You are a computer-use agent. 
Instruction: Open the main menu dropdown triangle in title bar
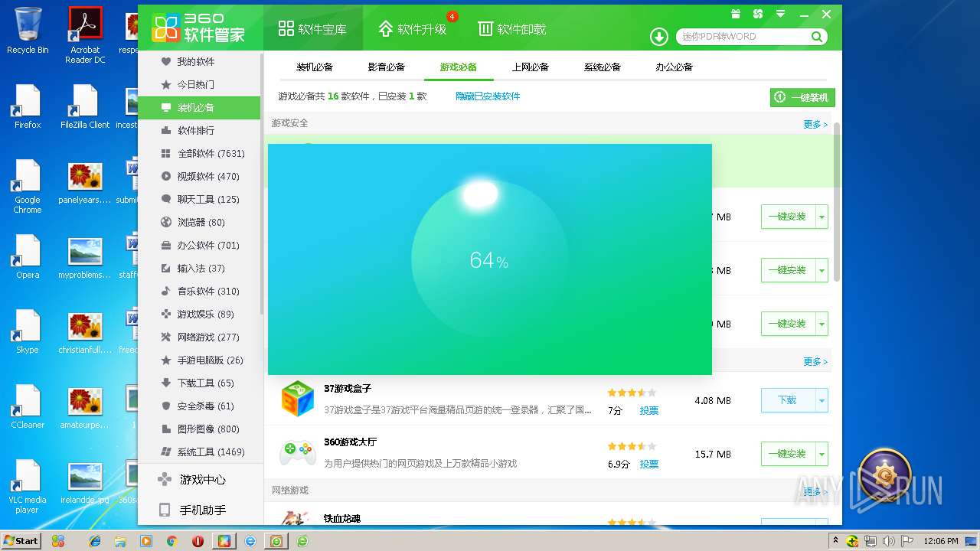click(780, 14)
